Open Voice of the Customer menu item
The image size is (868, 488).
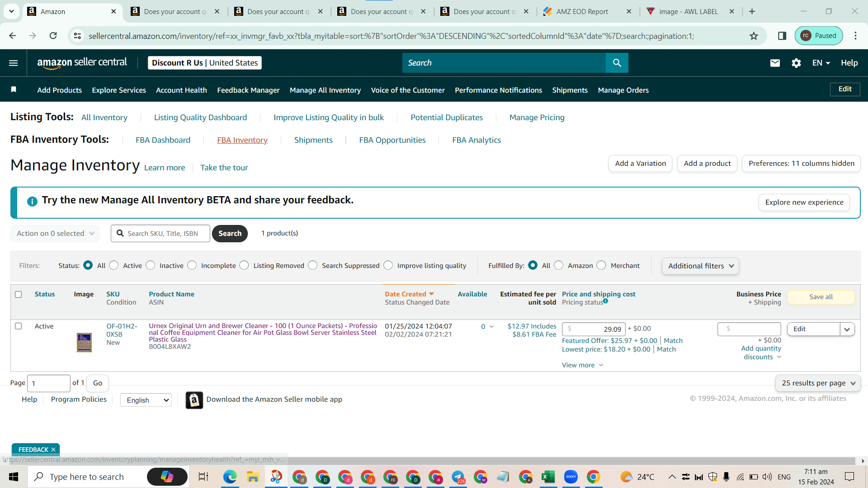pyautogui.click(x=408, y=90)
